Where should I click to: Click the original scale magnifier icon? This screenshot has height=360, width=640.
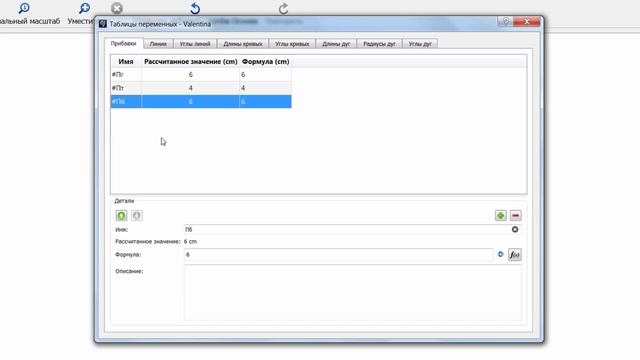pyautogui.click(x=24, y=8)
